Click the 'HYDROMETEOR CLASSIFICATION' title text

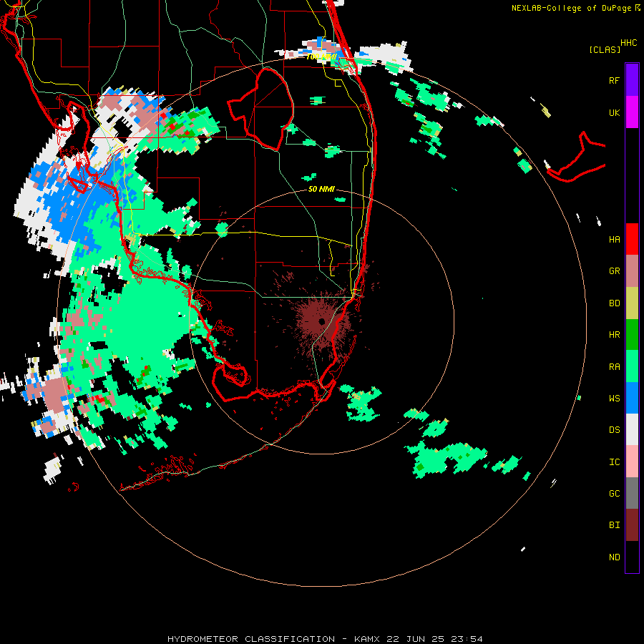[251, 639]
